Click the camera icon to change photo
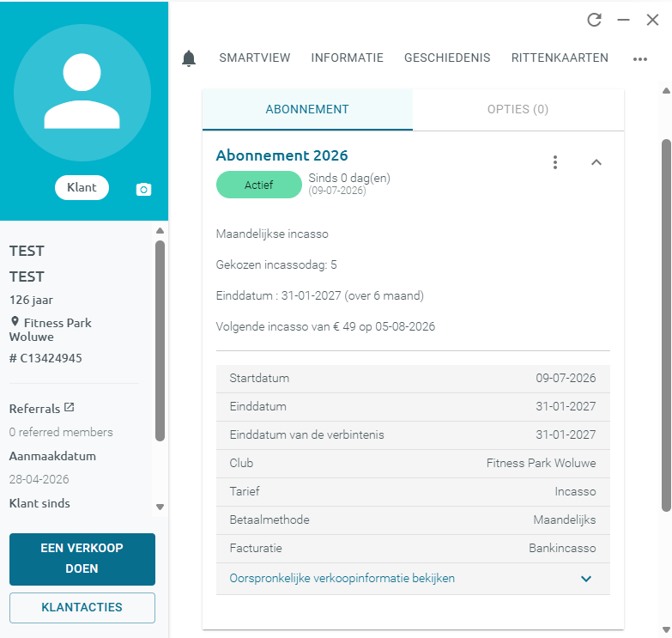This screenshot has height=638, width=672. click(x=143, y=189)
